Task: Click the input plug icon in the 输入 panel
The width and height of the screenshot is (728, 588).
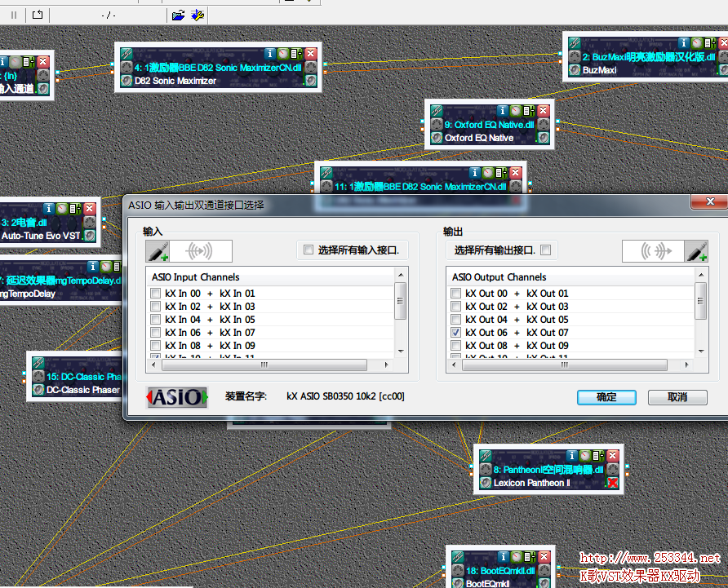Action: pyautogui.click(x=158, y=251)
